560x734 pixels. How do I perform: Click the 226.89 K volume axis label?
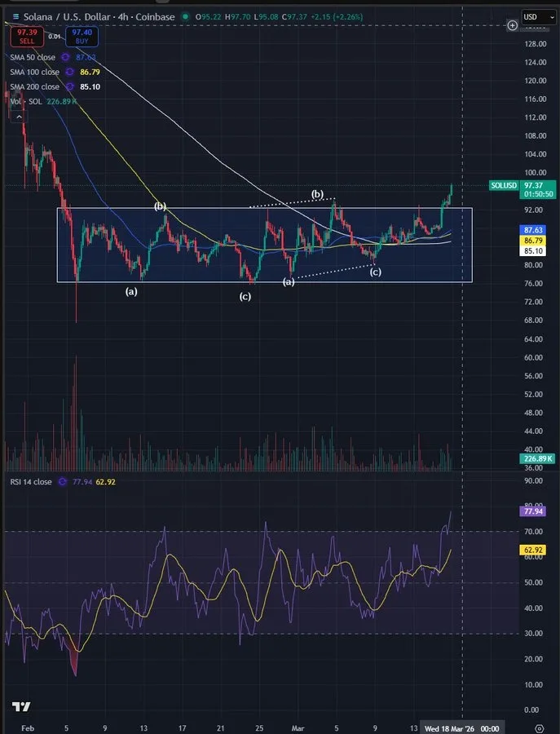tap(538, 458)
